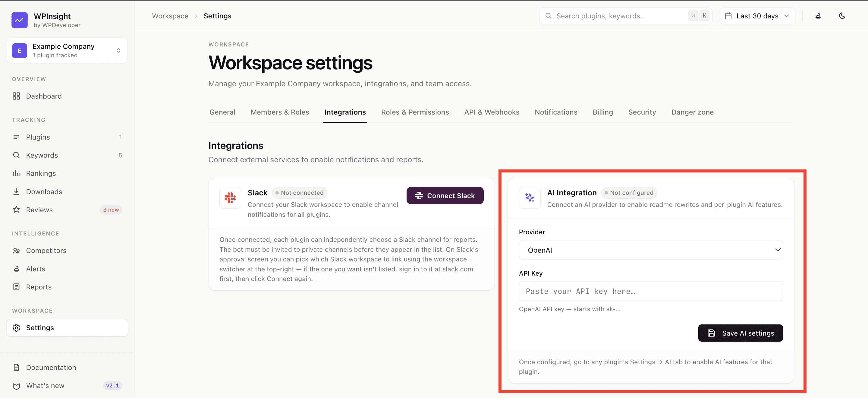The height and width of the screenshot is (398, 868).
Task: Click the magnifier icon in search bar
Action: point(548,16)
